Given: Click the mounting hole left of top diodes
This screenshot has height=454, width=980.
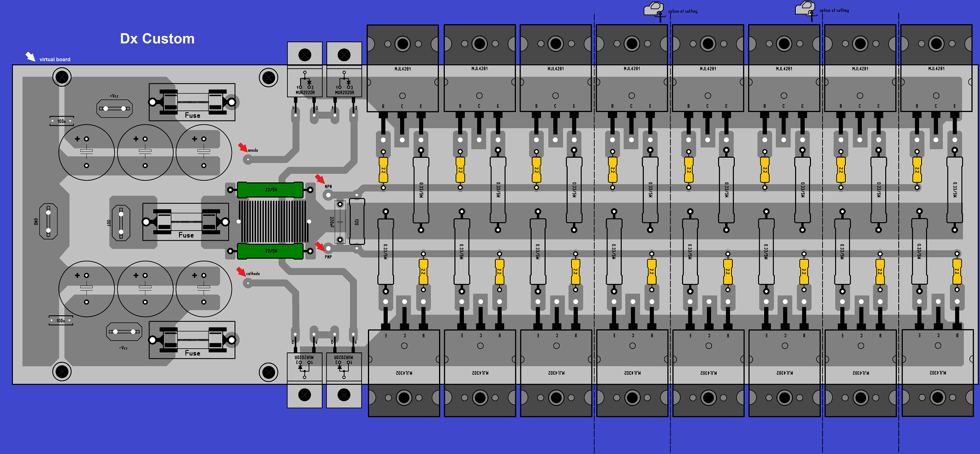Looking at the screenshot, I should click(x=268, y=77).
